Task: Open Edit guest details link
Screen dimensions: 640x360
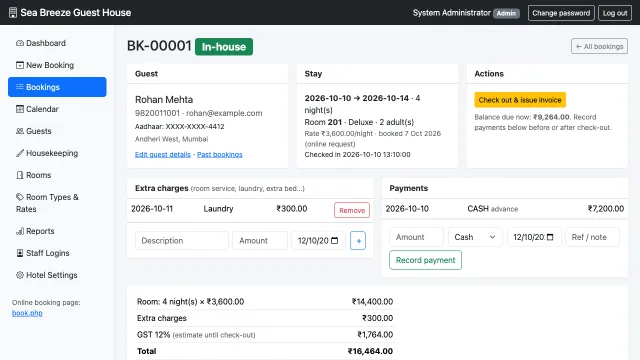Action: point(162,154)
